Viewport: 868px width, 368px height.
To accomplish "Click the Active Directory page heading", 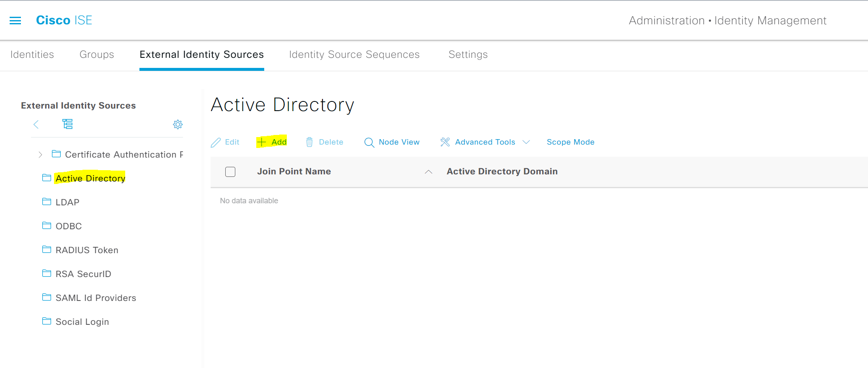I will pos(283,105).
